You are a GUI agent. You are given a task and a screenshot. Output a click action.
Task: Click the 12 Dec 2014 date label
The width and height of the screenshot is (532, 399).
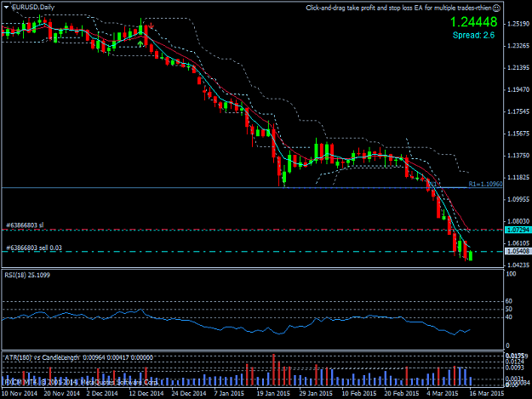146,393
